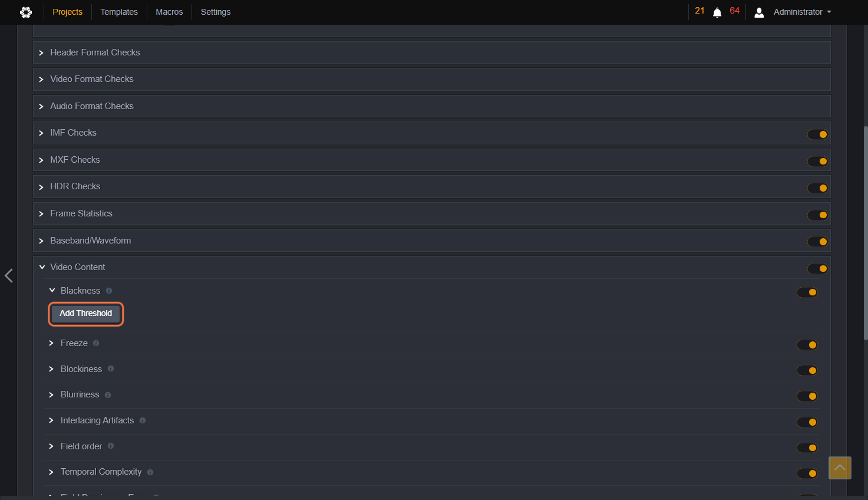The height and width of the screenshot is (500, 868).
Task: Toggle the Baseband/Waveform switch
Action: 817,242
